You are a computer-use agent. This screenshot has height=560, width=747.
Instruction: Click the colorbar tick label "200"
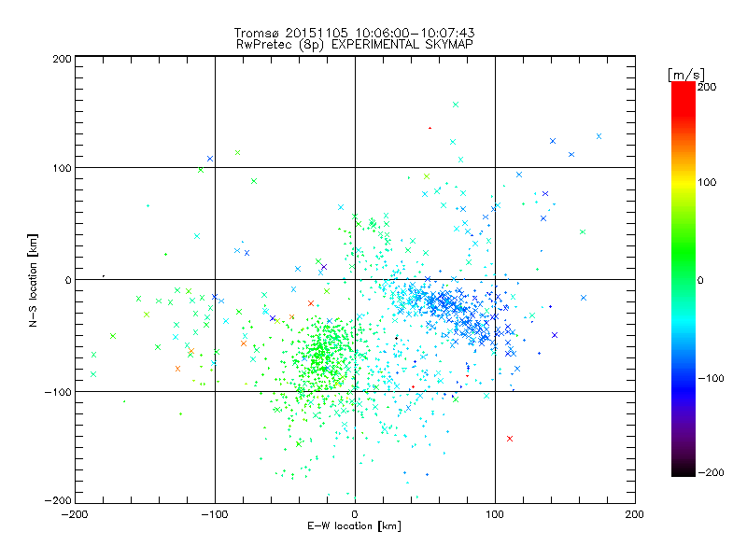point(707,87)
